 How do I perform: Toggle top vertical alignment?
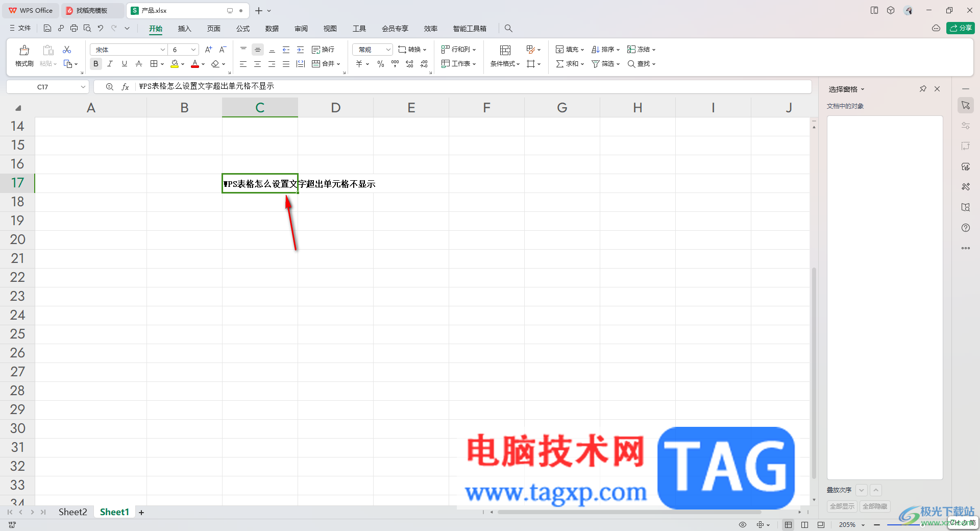tap(243, 50)
